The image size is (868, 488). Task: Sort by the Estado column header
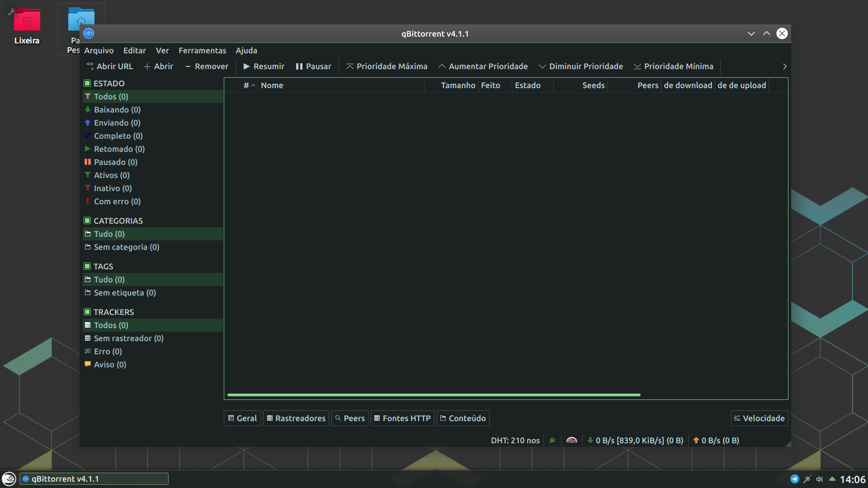pyautogui.click(x=533, y=85)
